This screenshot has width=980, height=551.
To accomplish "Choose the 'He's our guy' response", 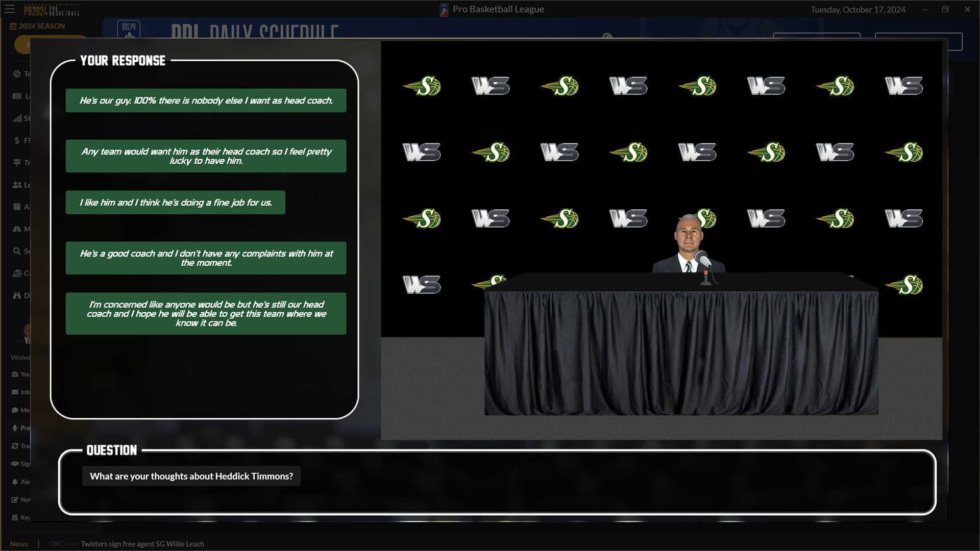I will pos(205,101).
